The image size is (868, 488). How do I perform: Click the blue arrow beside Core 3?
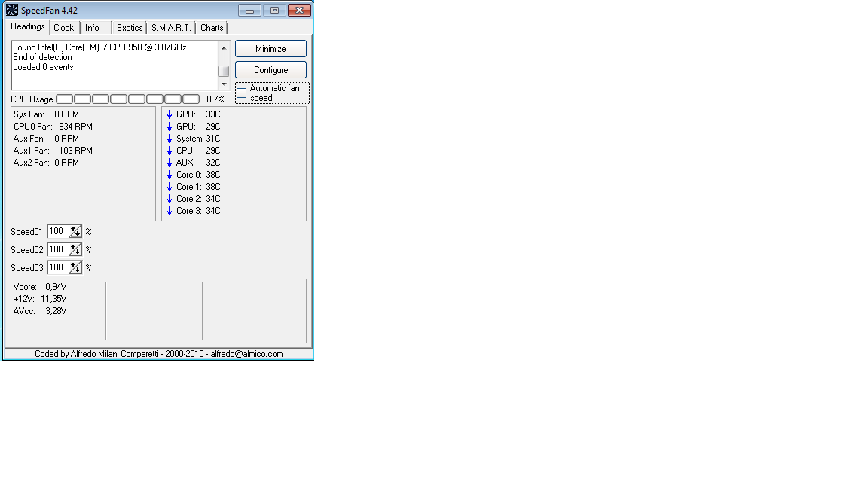point(170,211)
